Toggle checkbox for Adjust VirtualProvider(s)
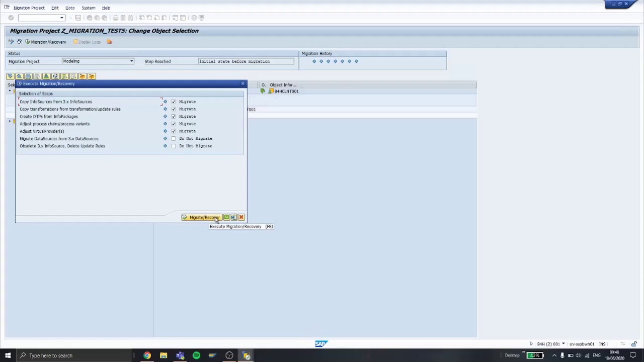Screen dimensions: 644x362 [x=174, y=131]
